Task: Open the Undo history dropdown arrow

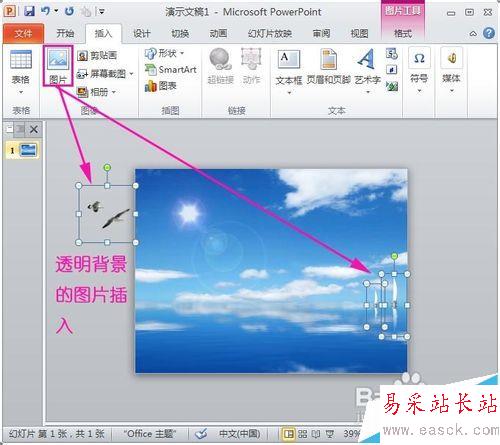Action: [56, 11]
